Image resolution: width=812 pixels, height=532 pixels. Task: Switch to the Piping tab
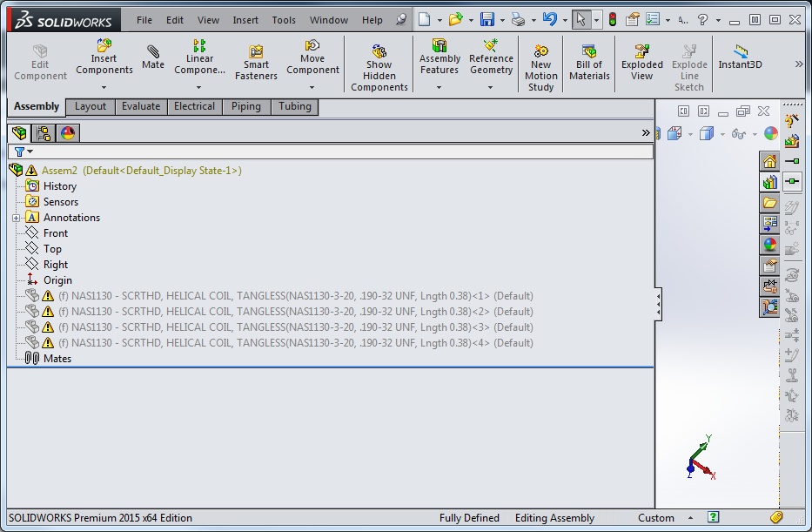pyautogui.click(x=246, y=107)
